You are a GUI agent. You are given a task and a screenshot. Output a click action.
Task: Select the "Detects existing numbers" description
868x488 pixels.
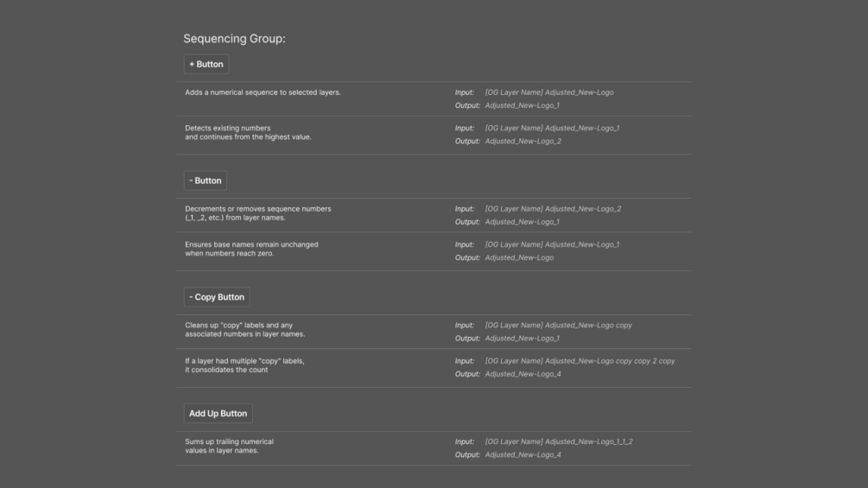[x=248, y=132]
